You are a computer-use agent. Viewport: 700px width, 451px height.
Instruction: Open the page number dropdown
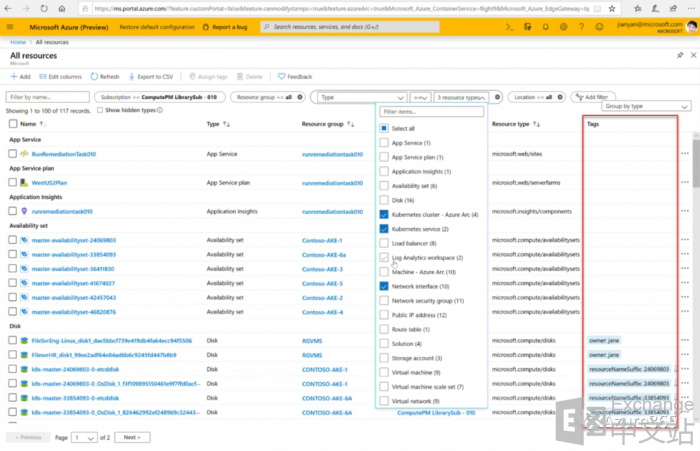tap(84, 437)
